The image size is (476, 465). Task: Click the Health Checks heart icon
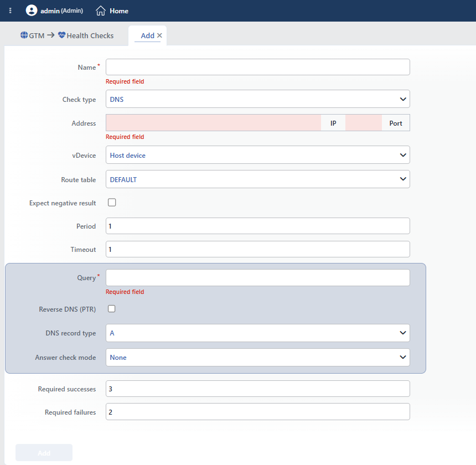click(61, 35)
